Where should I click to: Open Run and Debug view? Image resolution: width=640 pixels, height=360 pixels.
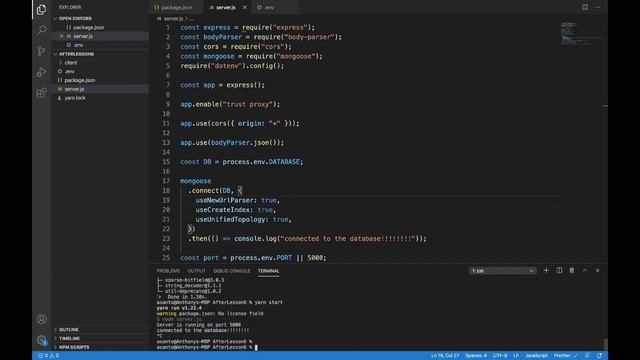41,72
